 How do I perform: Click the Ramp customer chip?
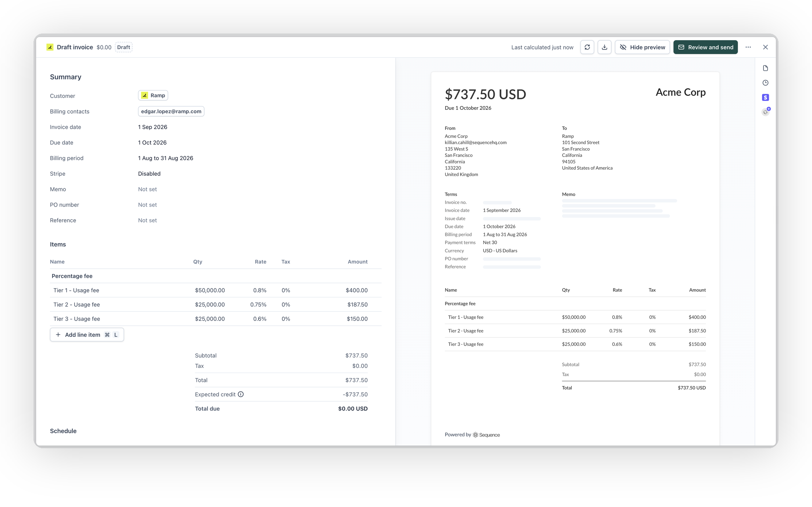[153, 95]
